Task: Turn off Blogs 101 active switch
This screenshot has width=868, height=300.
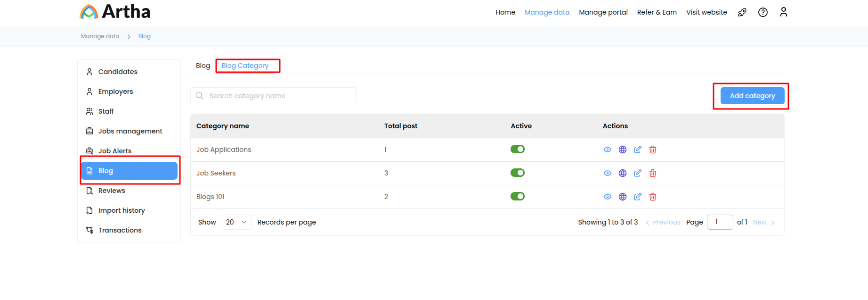Action: click(518, 196)
